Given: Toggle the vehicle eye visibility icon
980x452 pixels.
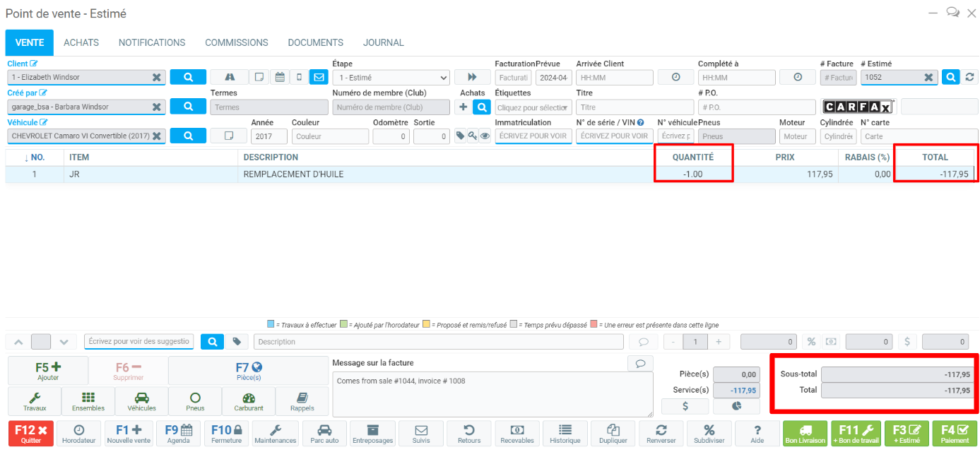Looking at the screenshot, I should (x=485, y=136).
